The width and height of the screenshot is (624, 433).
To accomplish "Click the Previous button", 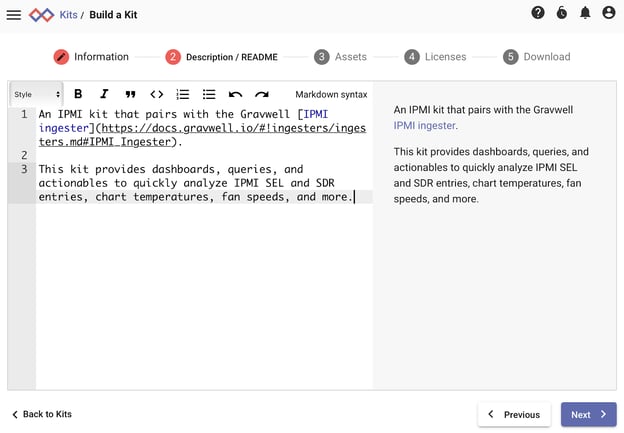I will [x=514, y=414].
